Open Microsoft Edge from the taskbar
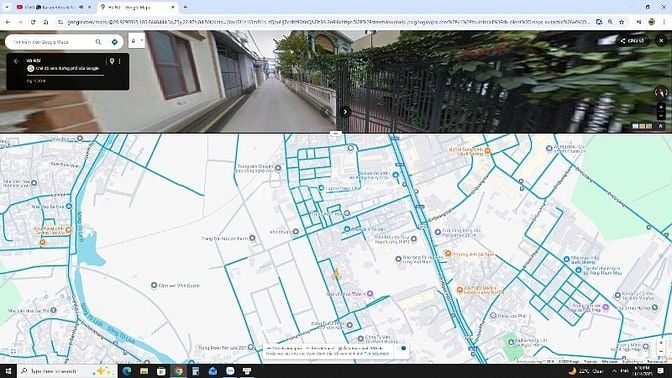The height and width of the screenshot is (378, 672). pos(127,371)
